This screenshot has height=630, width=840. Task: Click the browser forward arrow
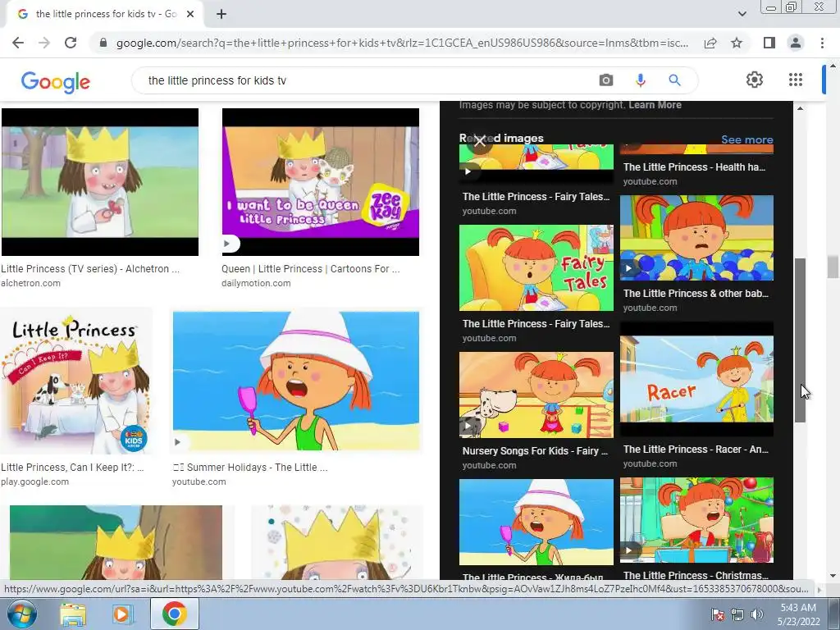(44, 43)
